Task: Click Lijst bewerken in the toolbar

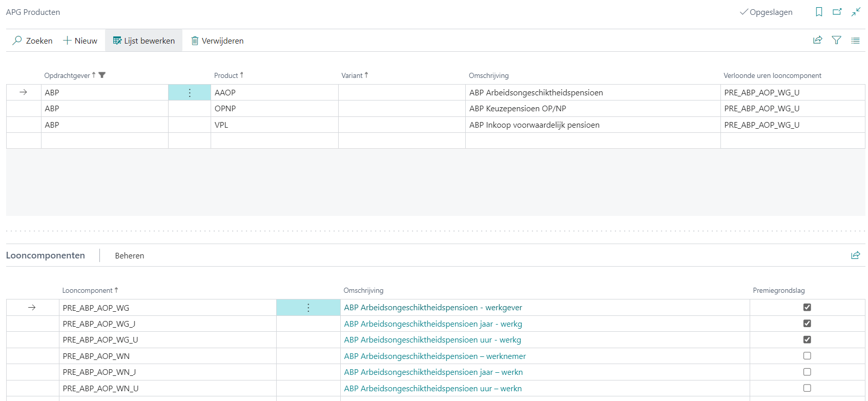Action: point(144,41)
